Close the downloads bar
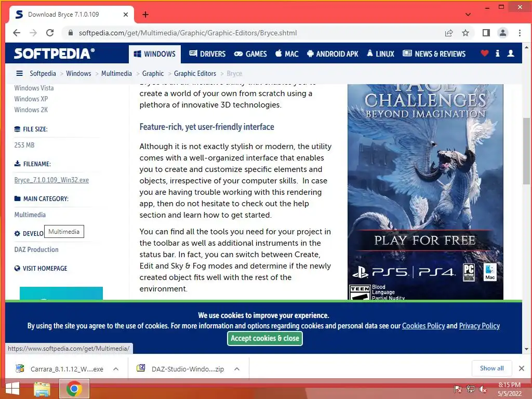Screen dimensions: 532x399 pyautogui.click(x=522, y=368)
